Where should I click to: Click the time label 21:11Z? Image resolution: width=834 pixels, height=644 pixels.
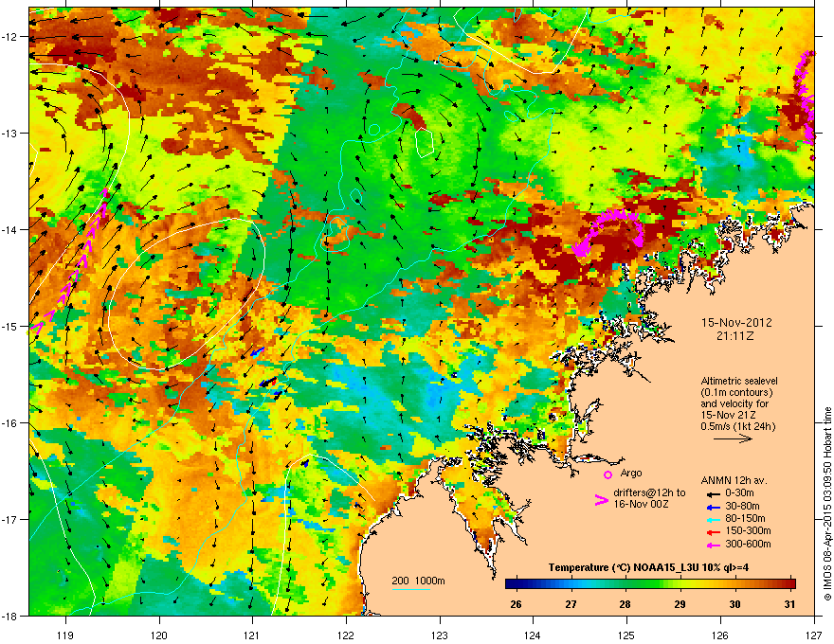pyautogui.click(x=735, y=336)
